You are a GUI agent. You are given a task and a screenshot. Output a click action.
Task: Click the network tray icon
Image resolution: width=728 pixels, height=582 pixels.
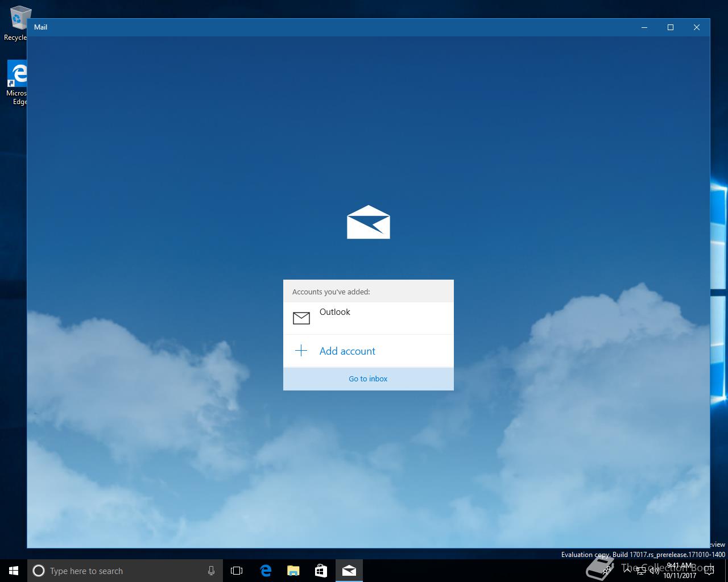click(641, 571)
